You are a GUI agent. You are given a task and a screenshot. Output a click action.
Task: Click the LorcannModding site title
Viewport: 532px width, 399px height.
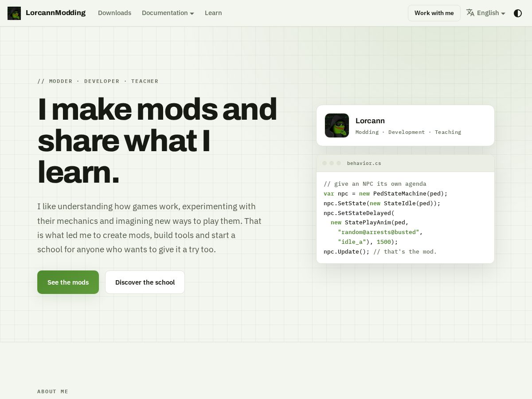55,13
